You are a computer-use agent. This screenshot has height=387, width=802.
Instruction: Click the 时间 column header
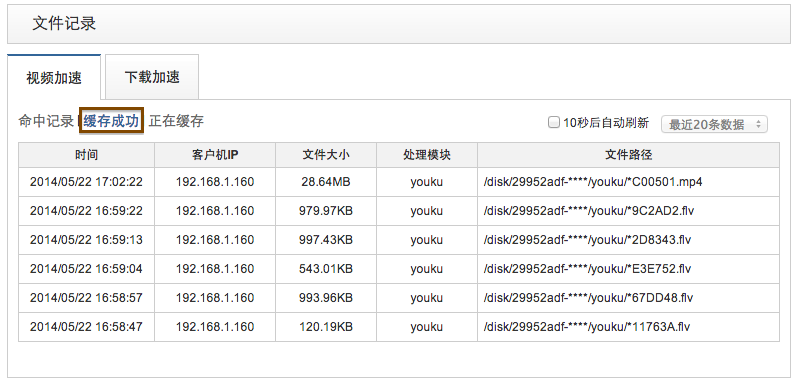[86, 155]
